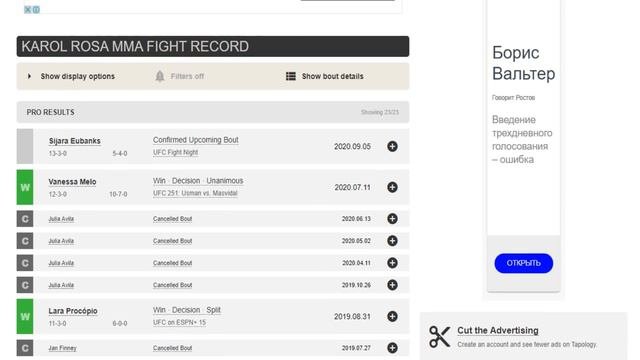Open the UFC 251: Usman vs. Masvidal event link
The image size is (640, 360).
[x=195, y=193]
